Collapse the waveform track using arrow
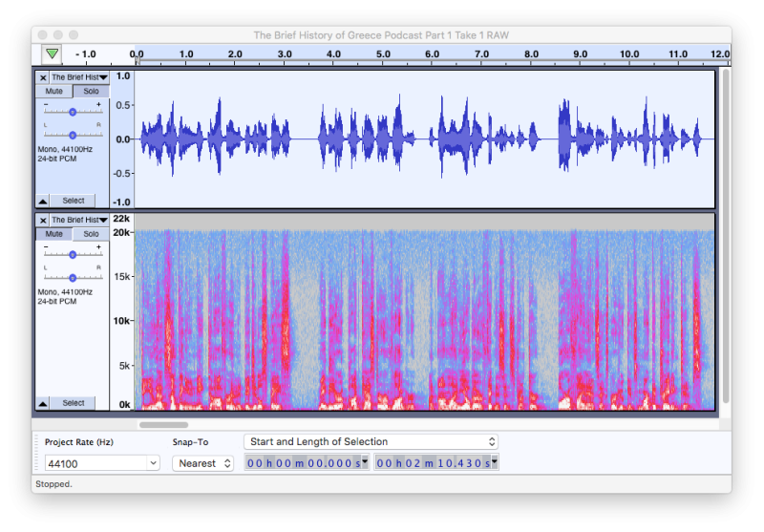Viewport: 764px width, 532px height. pos(43,202)
